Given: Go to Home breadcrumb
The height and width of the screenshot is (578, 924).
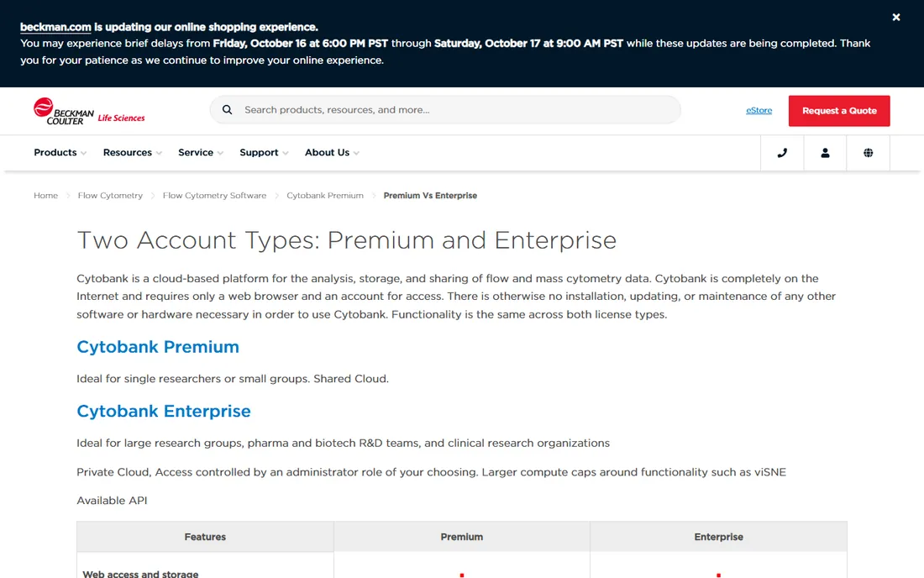Looking at the screenshot, I should 45,196.
